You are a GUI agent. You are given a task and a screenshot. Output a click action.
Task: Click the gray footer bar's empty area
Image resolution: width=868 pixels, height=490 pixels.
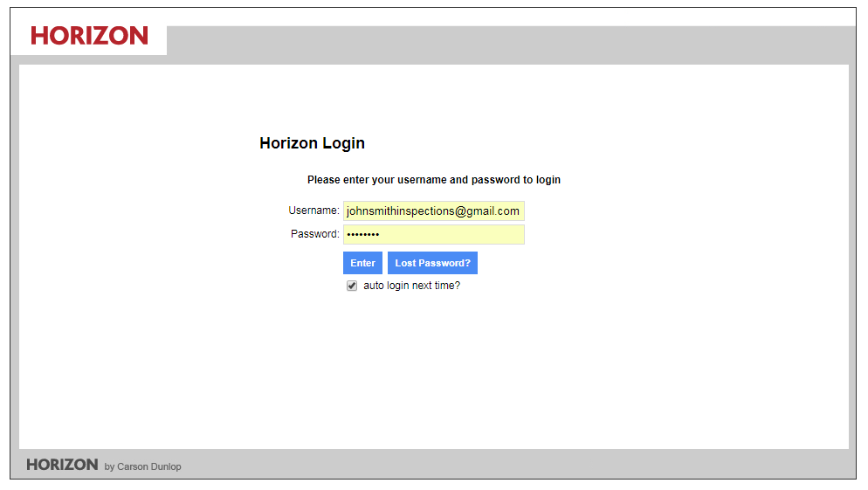click(x=524, y=464)
